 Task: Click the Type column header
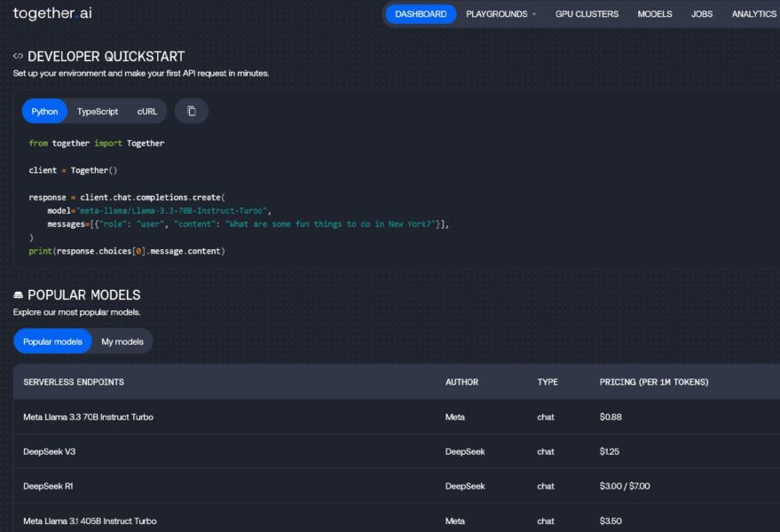tap(548, 382)
